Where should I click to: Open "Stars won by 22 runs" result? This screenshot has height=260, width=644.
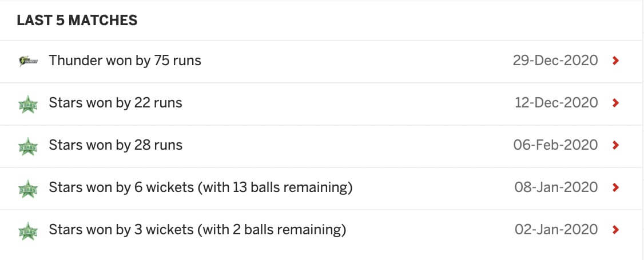click(x=116, y=103)
